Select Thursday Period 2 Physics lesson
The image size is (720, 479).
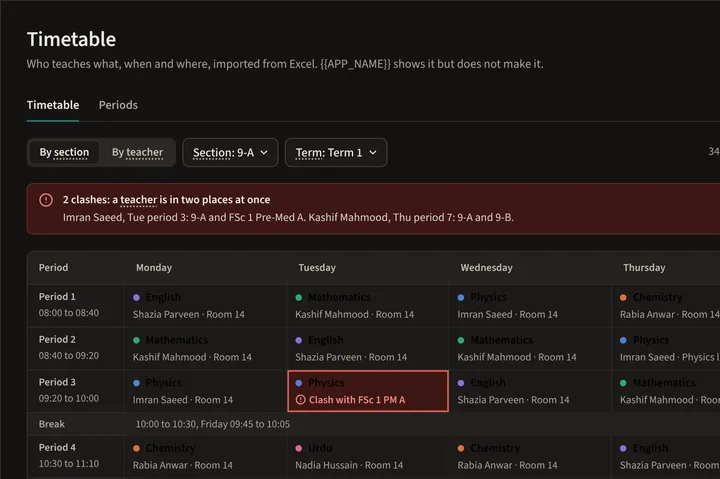[666, 349]
